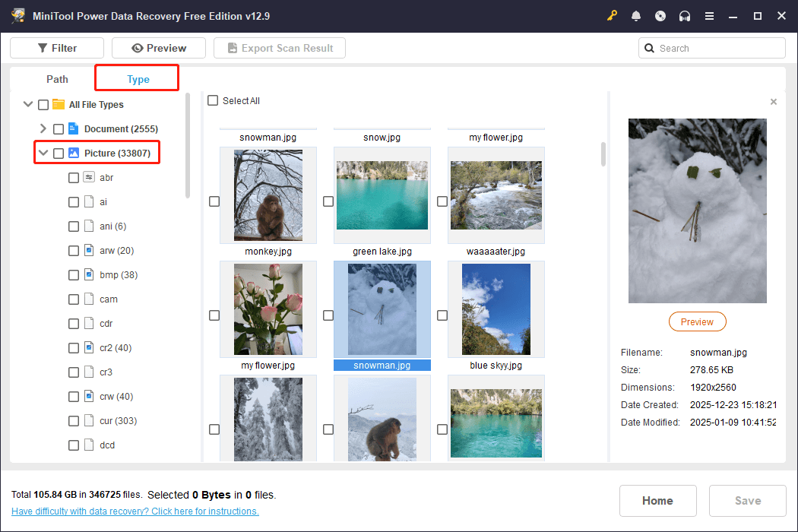The width and height of the screenshot is (798, 532).
Task: Click the bmp file type icon
Action: click(x=89, y=275)
